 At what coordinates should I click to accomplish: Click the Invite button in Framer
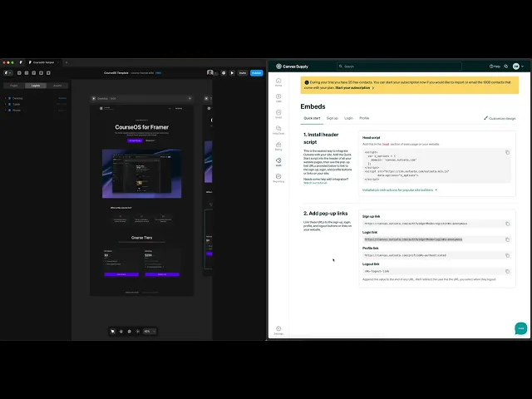(x=243, y=73)
